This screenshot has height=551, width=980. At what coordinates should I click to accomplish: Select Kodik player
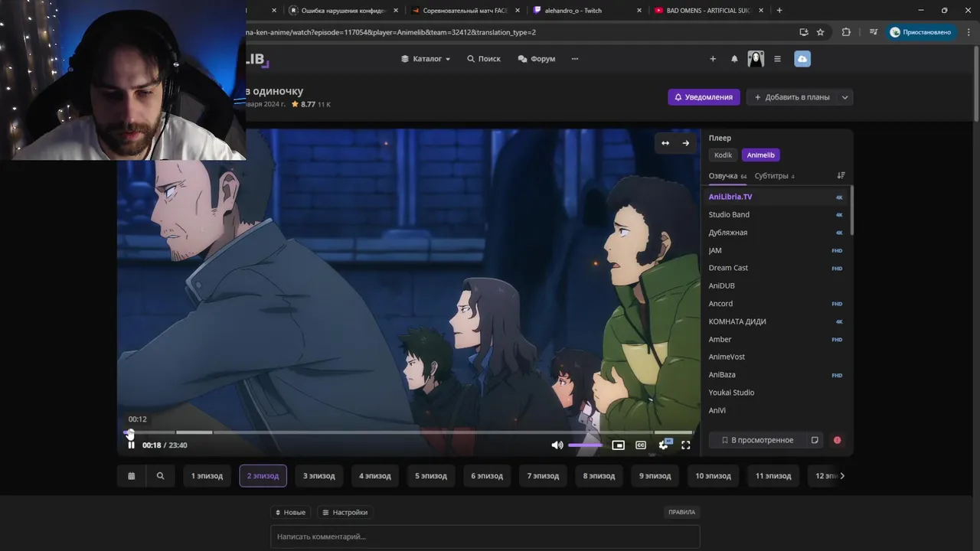tap(723, 155)
